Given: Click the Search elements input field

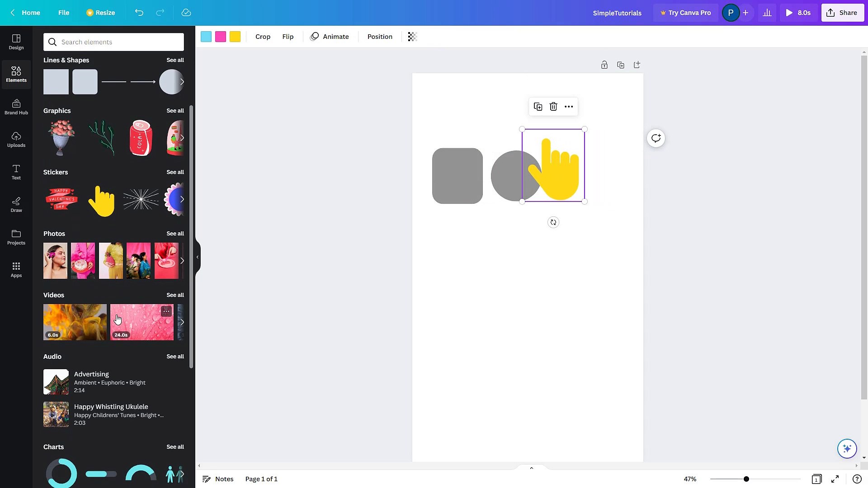Looking at the screenshot, I should 113,42.
